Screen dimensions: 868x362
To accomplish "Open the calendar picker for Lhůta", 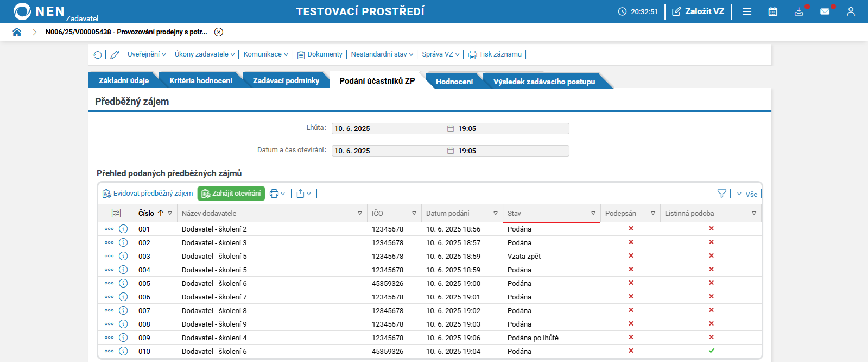I will [x=451, y=128].
